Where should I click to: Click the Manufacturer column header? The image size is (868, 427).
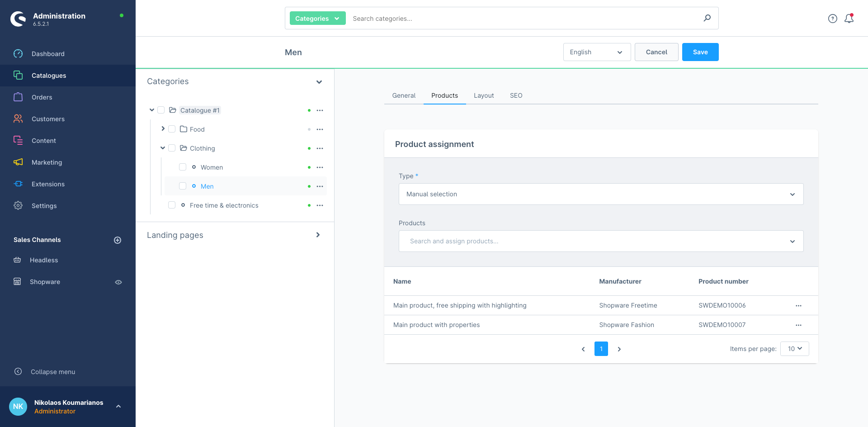click(620, 281)
